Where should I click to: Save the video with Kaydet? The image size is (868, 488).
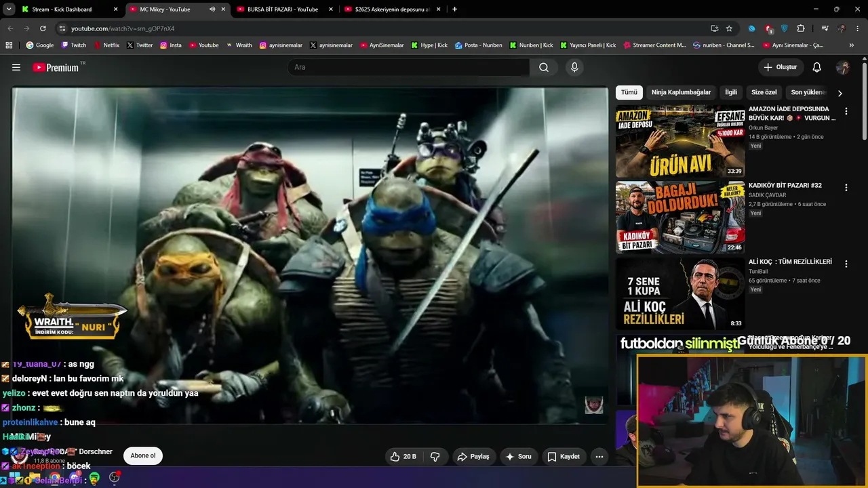coord(564,456)
